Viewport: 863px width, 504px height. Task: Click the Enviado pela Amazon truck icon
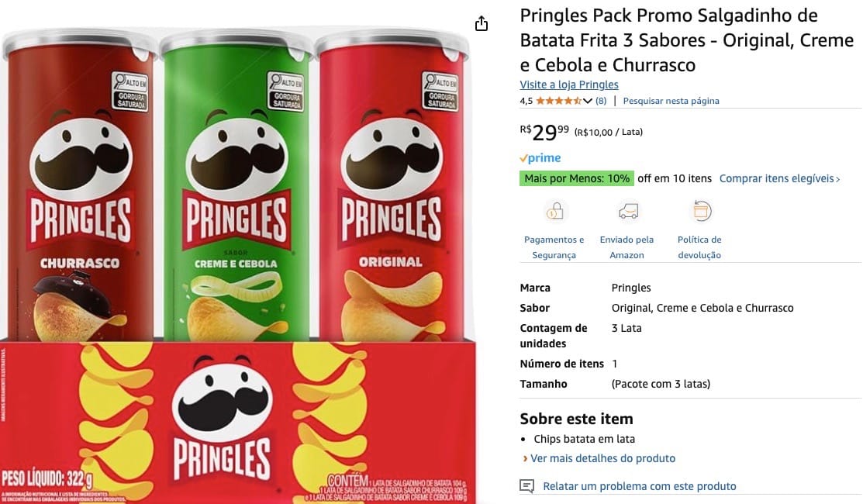(628, 211)
